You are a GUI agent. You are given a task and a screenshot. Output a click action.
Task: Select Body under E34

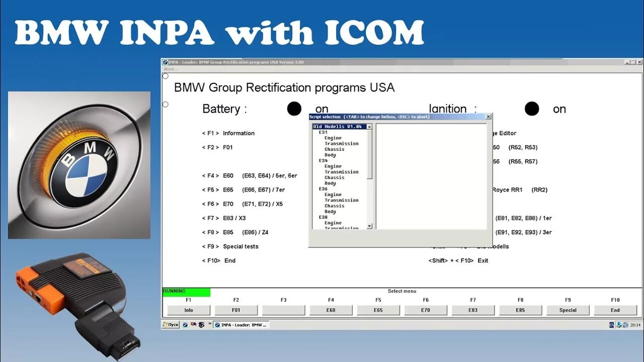(331, 184)
